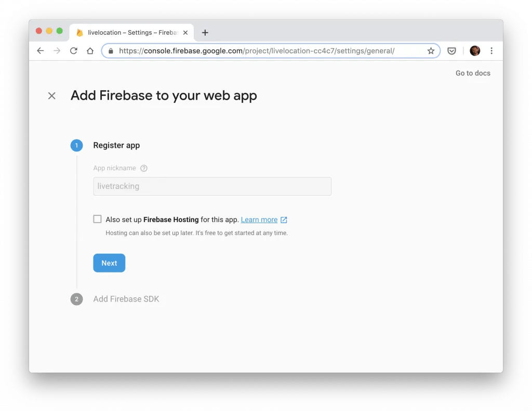This screenshot has width=532, height=411.
Task: Bookmark the page via the star icon
Action: pyautogui.click(x=431, y=50)
